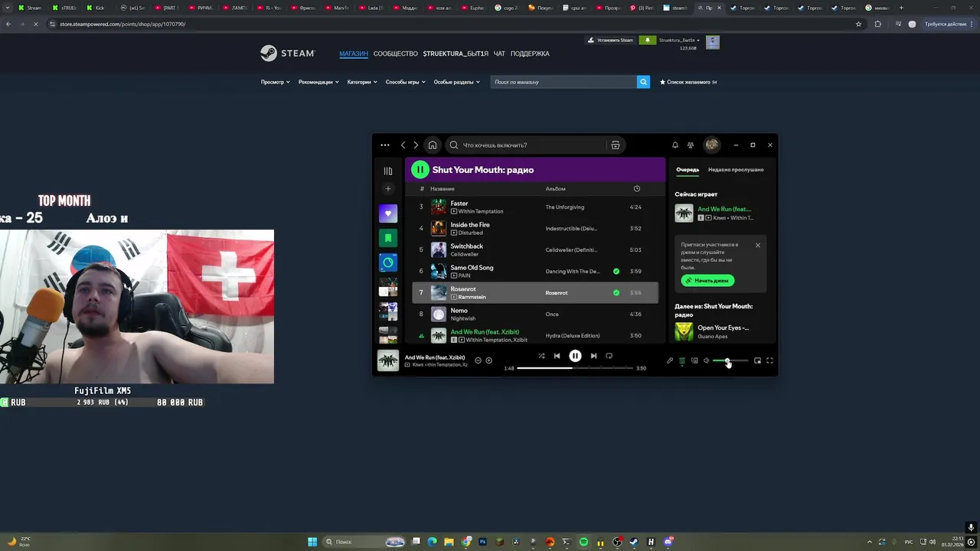This screenshot has width=980, height=551.
Task: Open lyrics with the microphone icon
Action: tap(670, 360)
